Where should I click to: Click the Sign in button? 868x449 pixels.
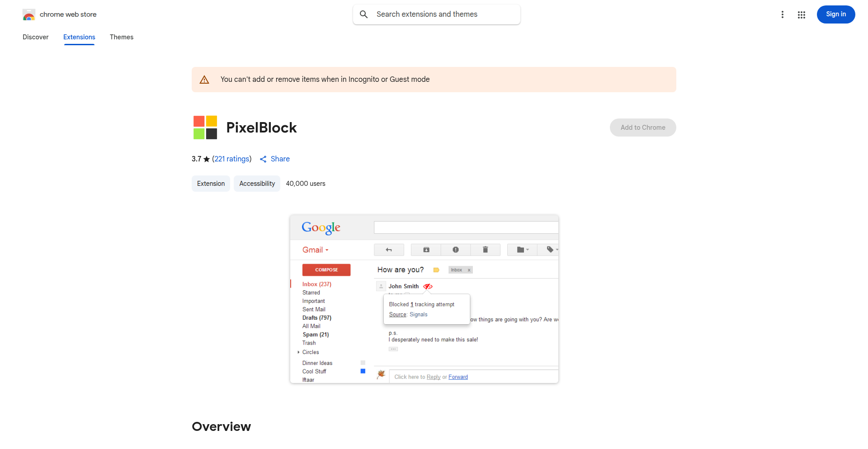[836, 14]
